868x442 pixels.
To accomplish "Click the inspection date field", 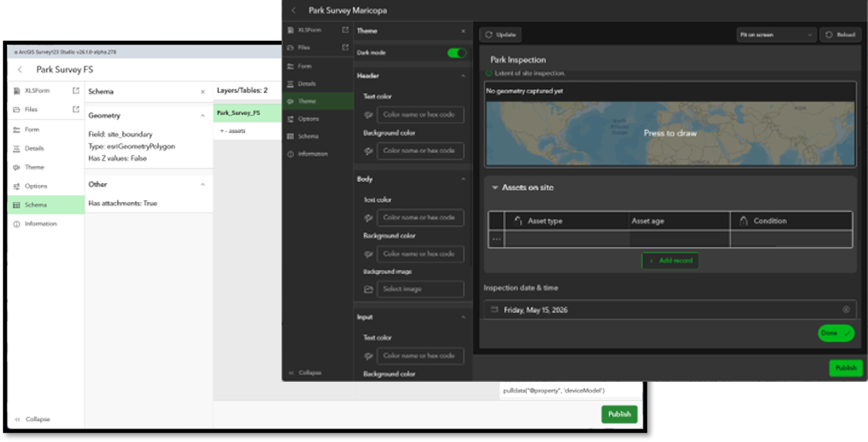I will [670, 309].
